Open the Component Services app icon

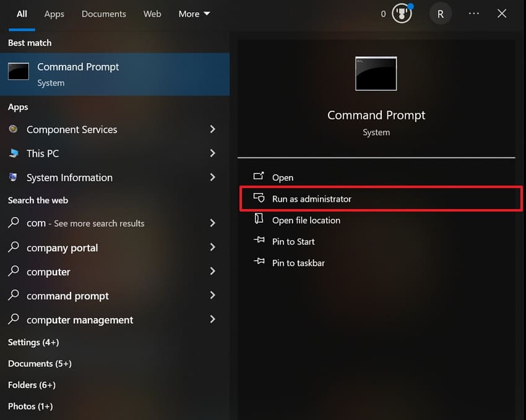(14, 129)
